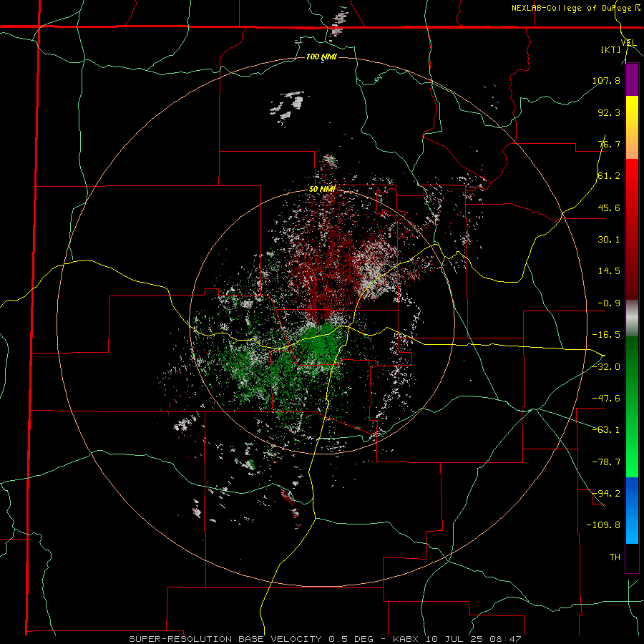This screenshot has height=644, width=644.
Task: Click the -47.6 legend value
Action: click(606, 399)
